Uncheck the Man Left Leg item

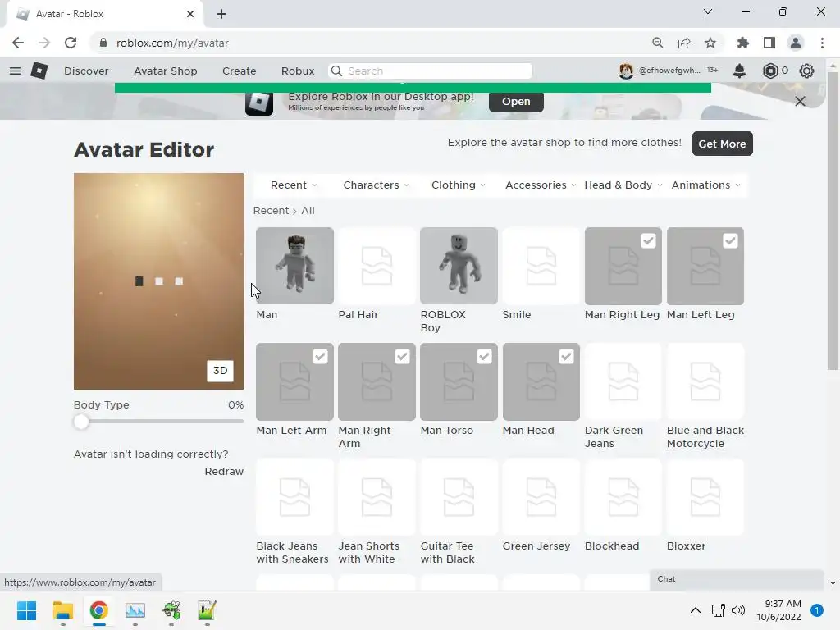pos(730,241)
